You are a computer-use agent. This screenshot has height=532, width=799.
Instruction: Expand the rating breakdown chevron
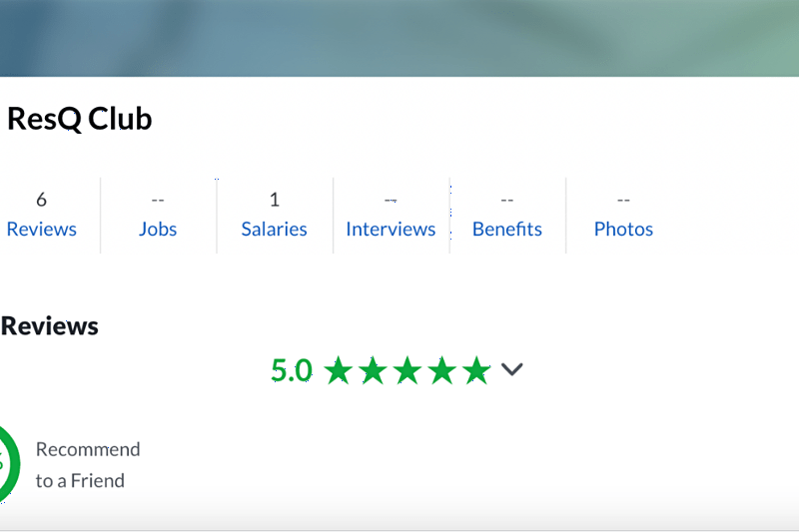(512, 370)
